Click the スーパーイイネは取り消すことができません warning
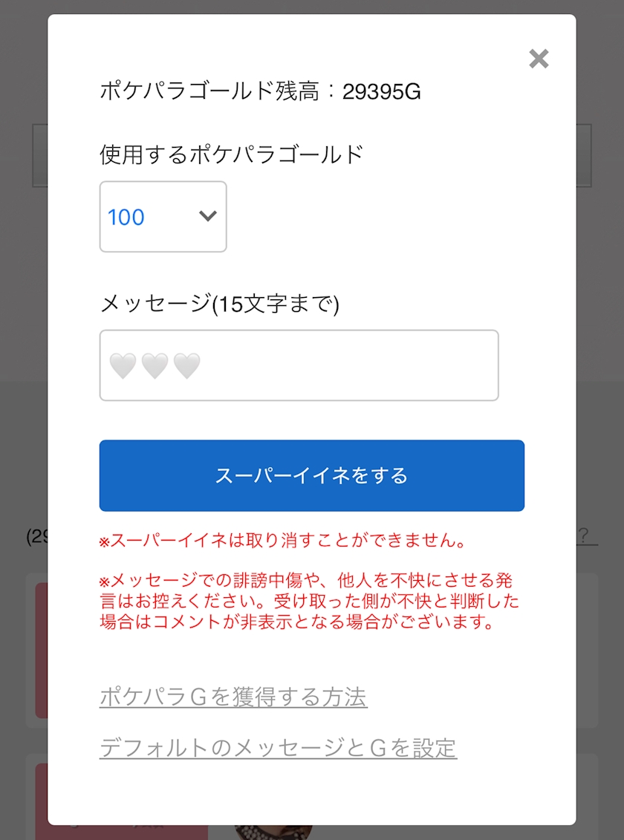This screenshot has height=840, width=624. pyautogui.click(x=283, y=541)
